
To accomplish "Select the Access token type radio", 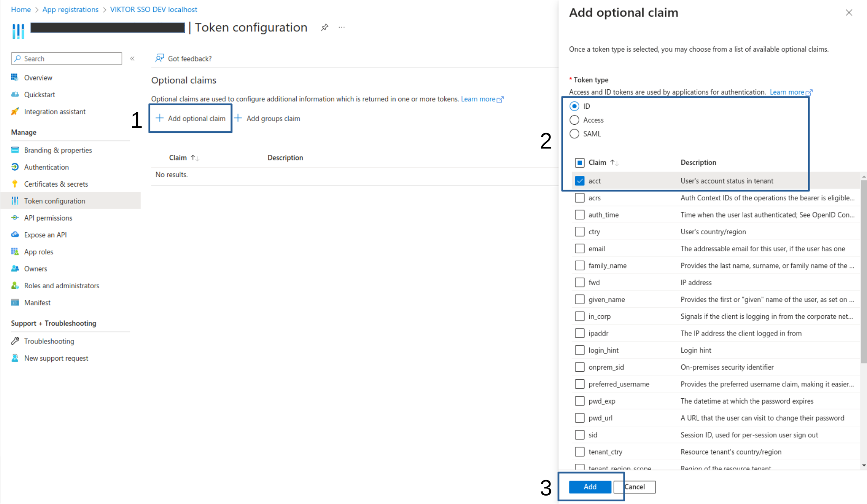I will (574, 120).
